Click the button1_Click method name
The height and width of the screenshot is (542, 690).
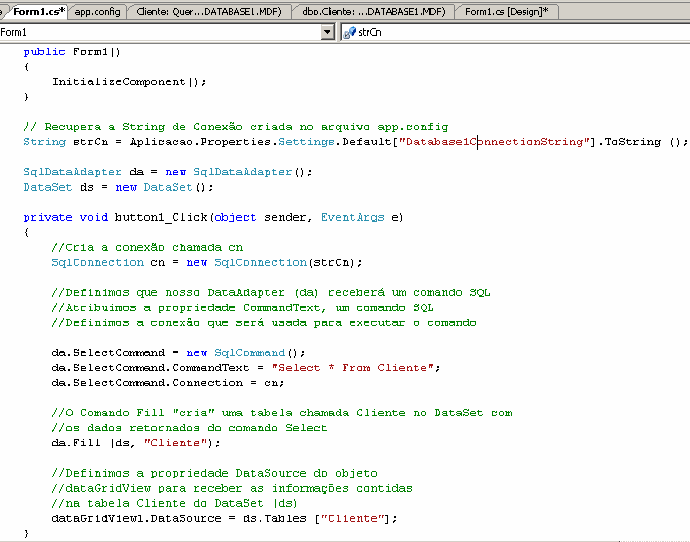[153, 217]
